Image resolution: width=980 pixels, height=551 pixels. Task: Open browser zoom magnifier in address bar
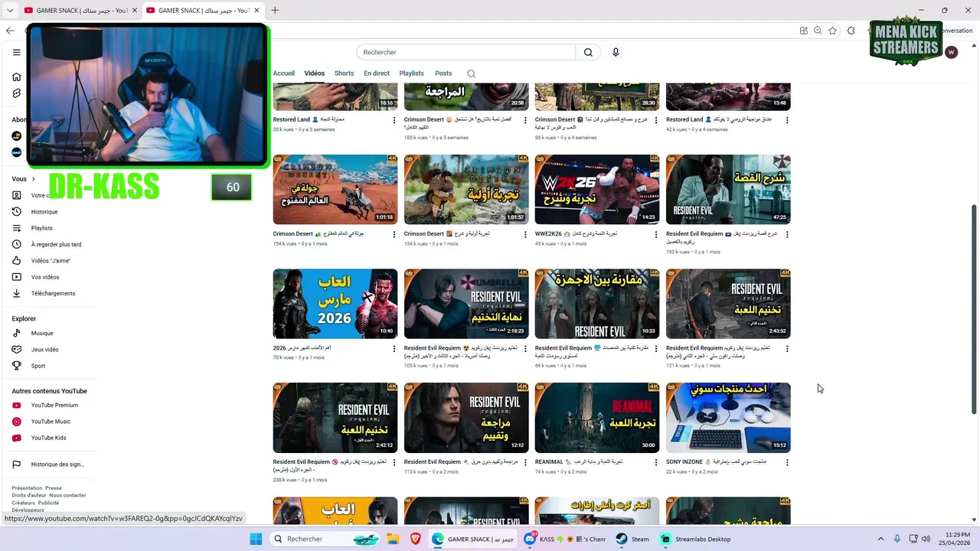[x=818, y=31]
